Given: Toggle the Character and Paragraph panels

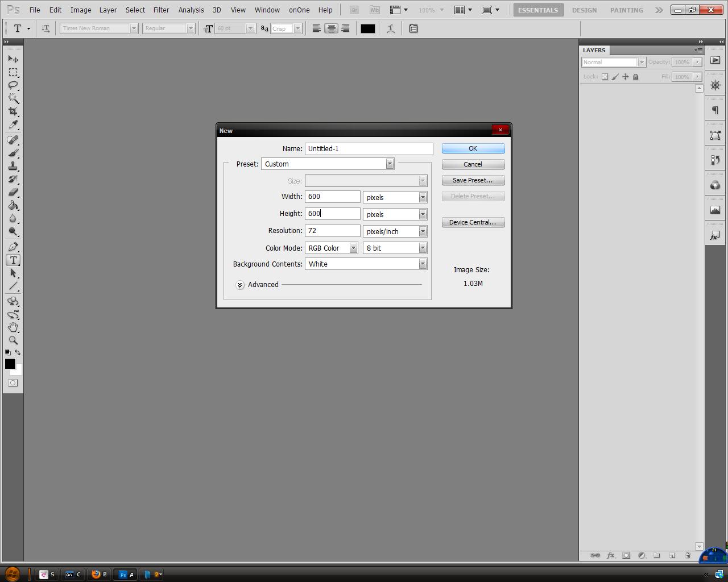Looking at the screenshot, I should [413, 28].
